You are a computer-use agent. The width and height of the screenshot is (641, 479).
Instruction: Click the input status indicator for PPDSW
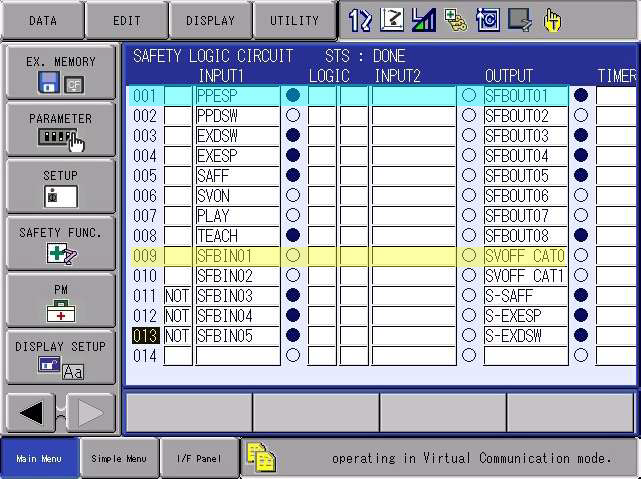coord(293,115)
